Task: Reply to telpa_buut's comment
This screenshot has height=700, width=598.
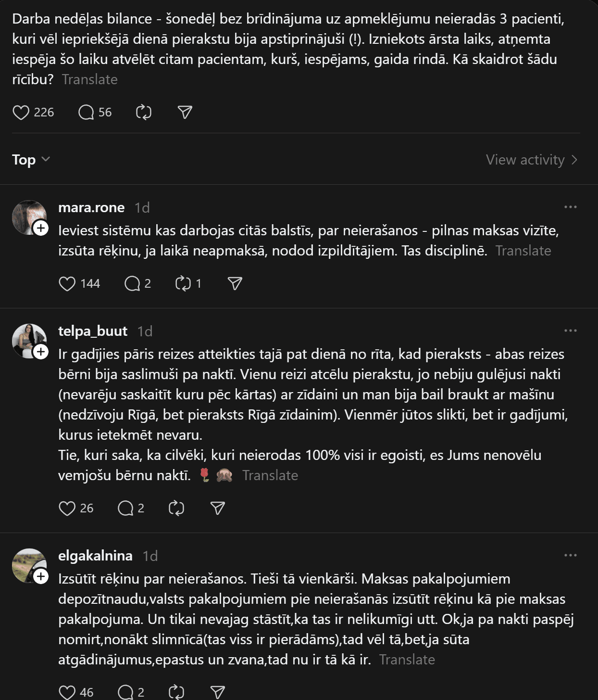Action: pyautogui.click(x=125, y=509)
